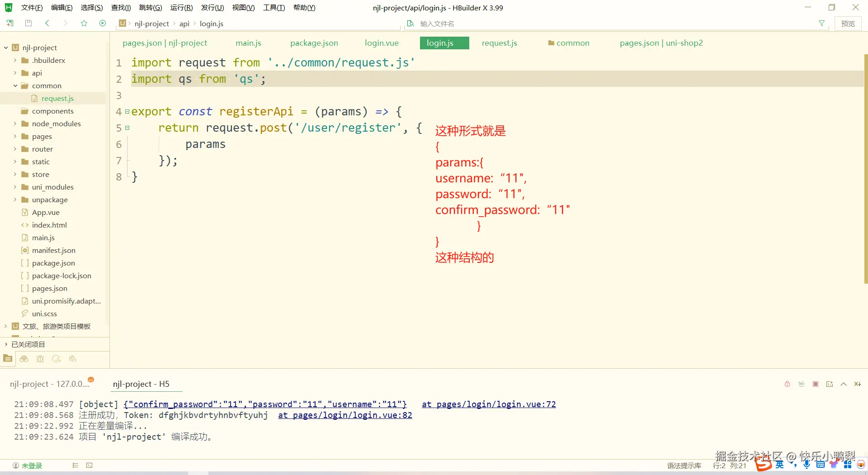Open the cloud panel icon in sidebar
Screen dimensions: 868x475
pyautogui.click(x=73, y=359)
